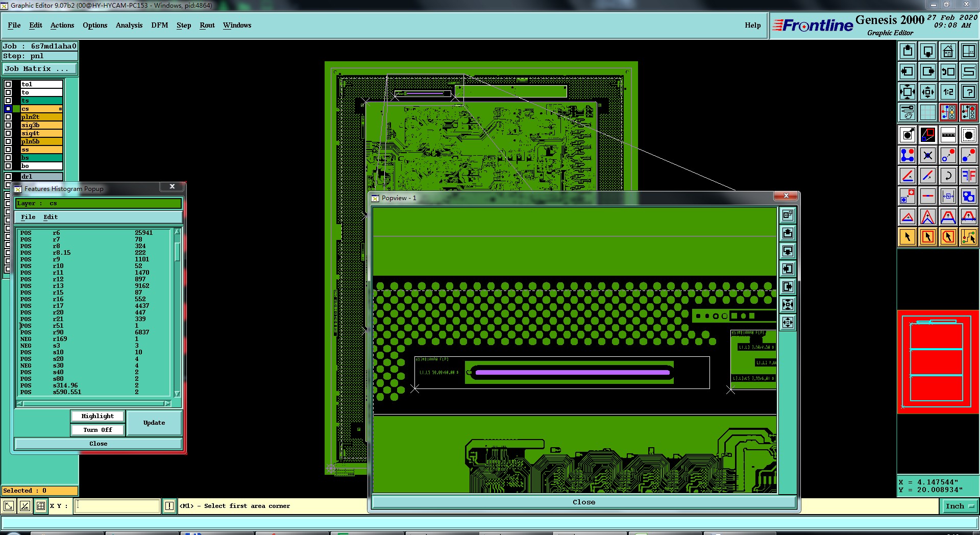980x535 pixels.
Task: Click the X Y coordinate input field
Action: click(x=117, y=506)
